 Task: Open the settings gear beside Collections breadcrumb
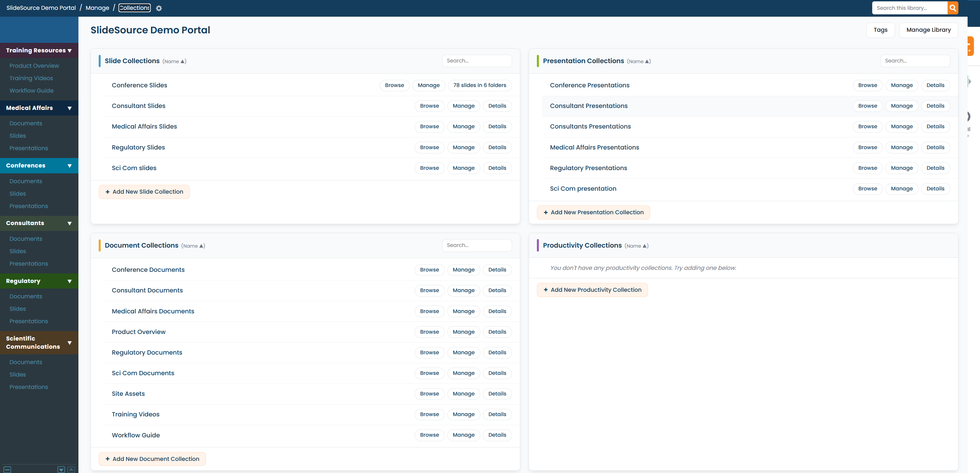[x=159, y=8]
